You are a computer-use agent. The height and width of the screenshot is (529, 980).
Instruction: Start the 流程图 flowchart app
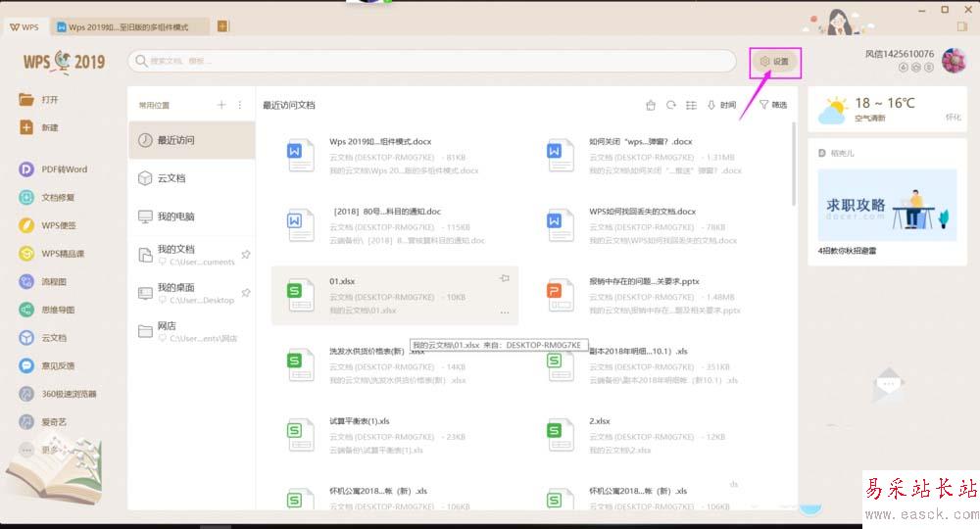42,282
